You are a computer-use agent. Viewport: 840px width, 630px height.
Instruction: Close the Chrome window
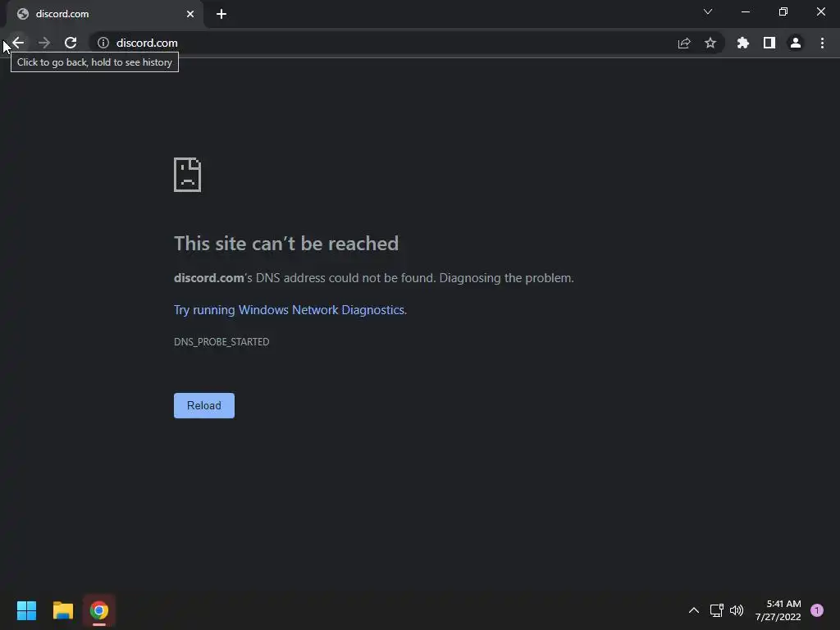(x=820, y=11)
